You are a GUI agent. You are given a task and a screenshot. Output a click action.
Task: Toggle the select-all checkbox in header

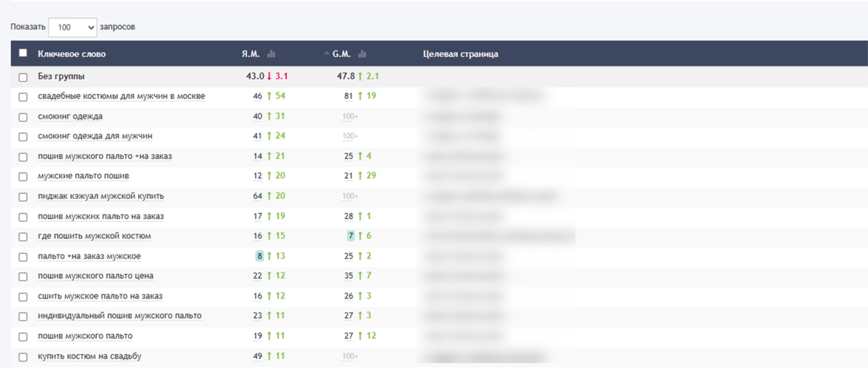[x=23, y=54]
